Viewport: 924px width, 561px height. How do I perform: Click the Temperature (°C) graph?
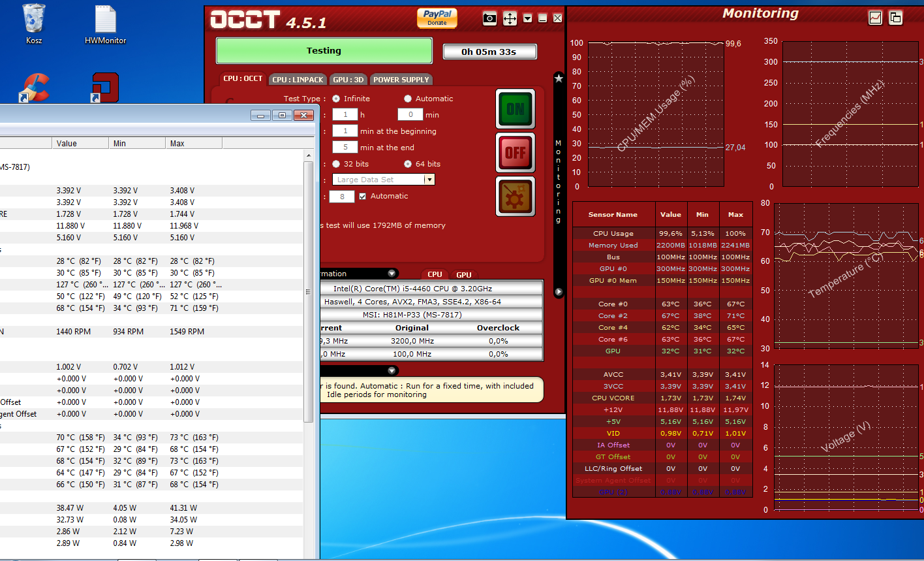pos(845,276)
